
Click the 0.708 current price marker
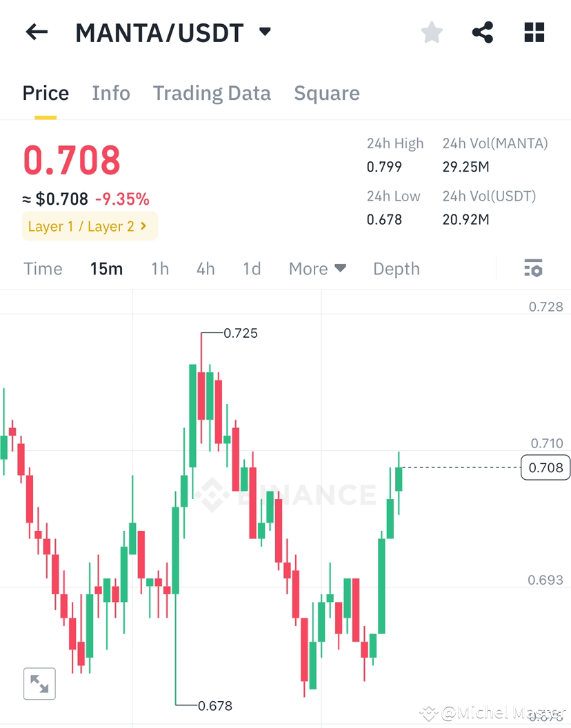(x=545, y=467)
